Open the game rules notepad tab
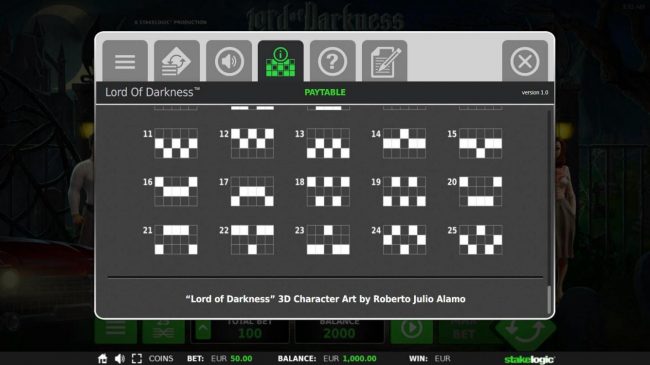 384,61
